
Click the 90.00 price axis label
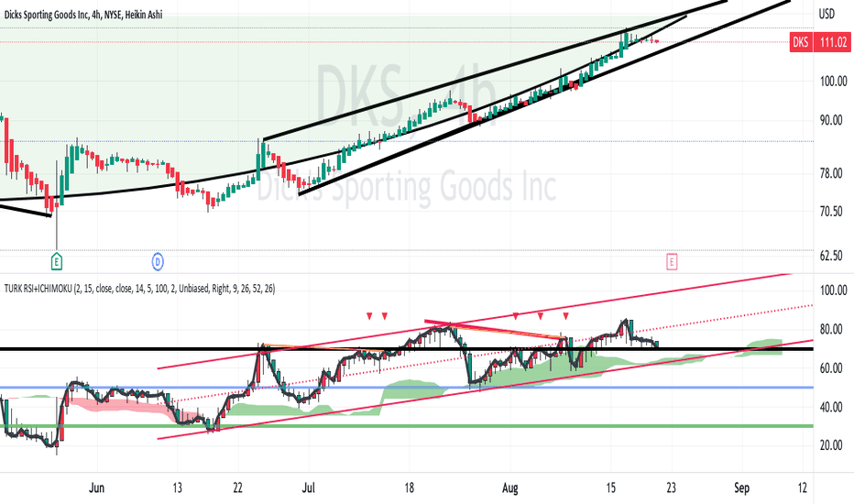[x=831, y=120]
